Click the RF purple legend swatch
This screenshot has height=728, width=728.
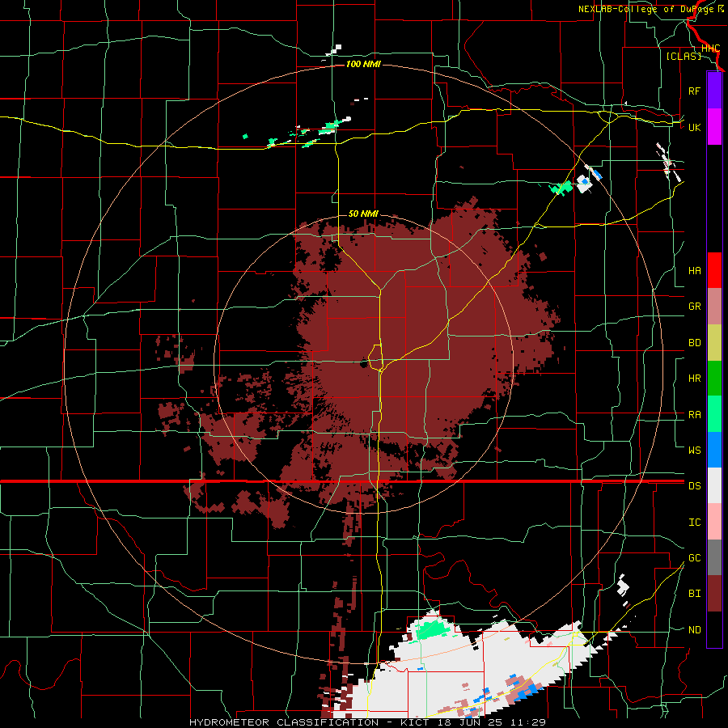(714, 91)
